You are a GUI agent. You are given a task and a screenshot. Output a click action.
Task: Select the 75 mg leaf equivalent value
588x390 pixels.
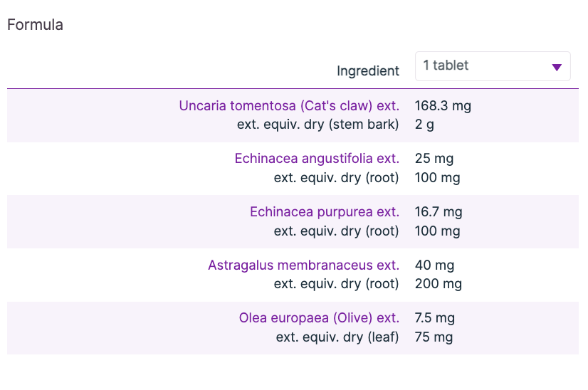tap(434, 337)
